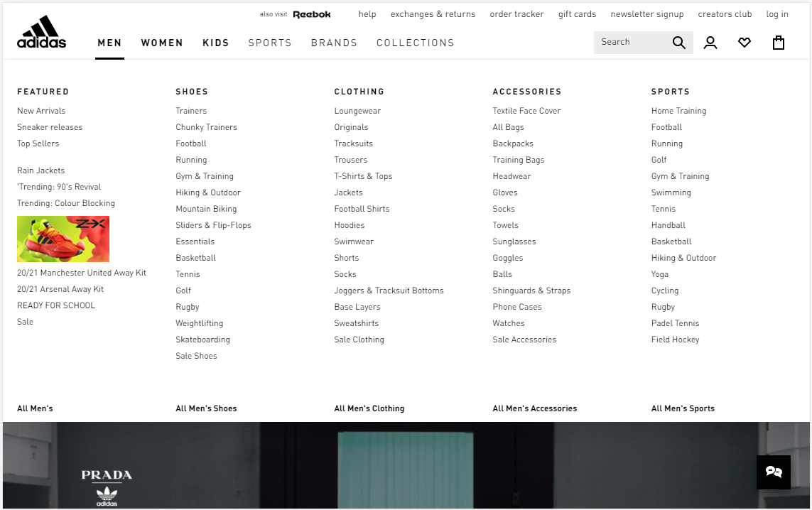This screenshot has width=812, height=510.
Task: Open the account profile icon
Action: [x=710, y=43]
